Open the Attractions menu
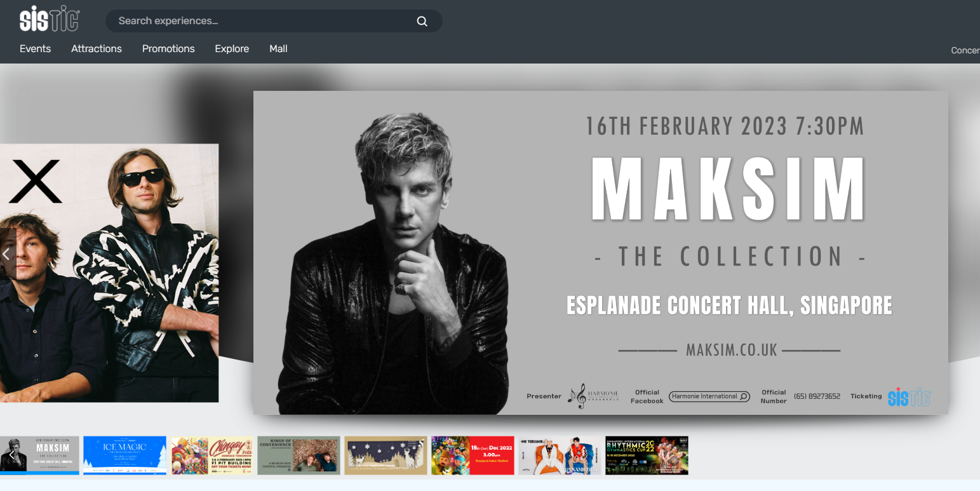The height and width of the screenshot is (491, 980). [x=97, y=49]
